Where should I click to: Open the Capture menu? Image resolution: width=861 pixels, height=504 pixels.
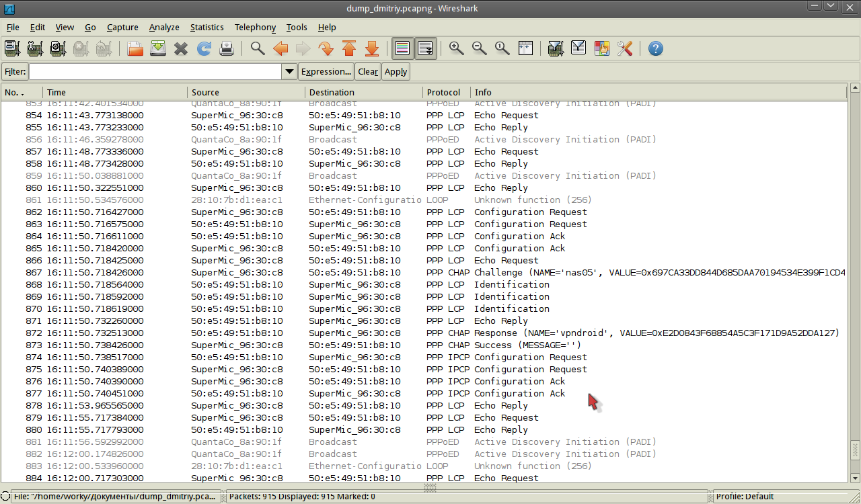click(122, 27)
